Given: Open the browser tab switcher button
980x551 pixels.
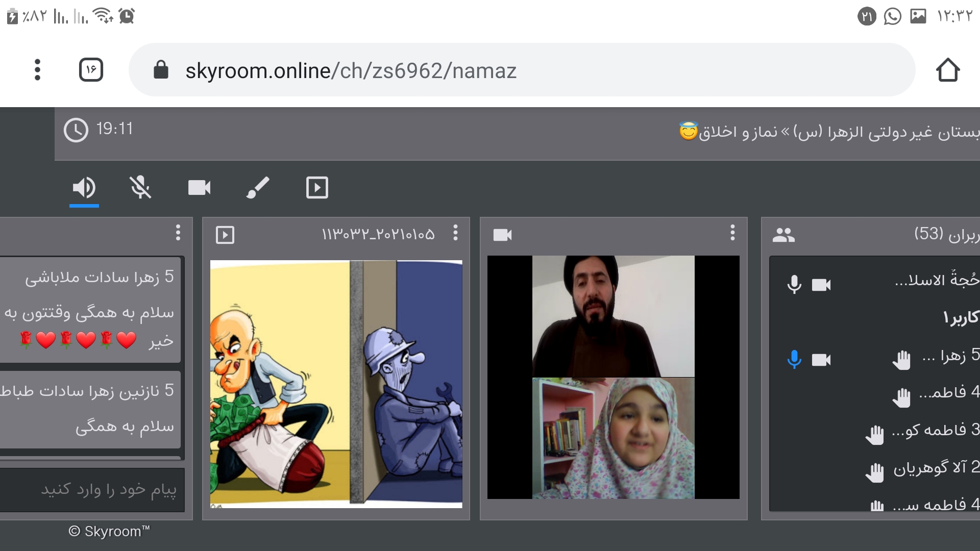Looking at the screenshot, I should [x=91, y=70].
